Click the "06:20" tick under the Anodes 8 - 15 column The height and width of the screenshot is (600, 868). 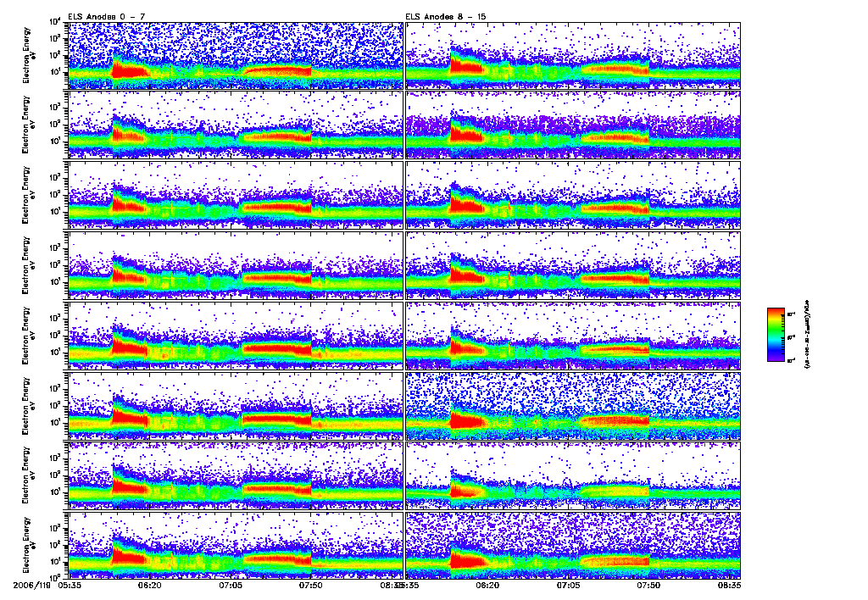[487, 585]
